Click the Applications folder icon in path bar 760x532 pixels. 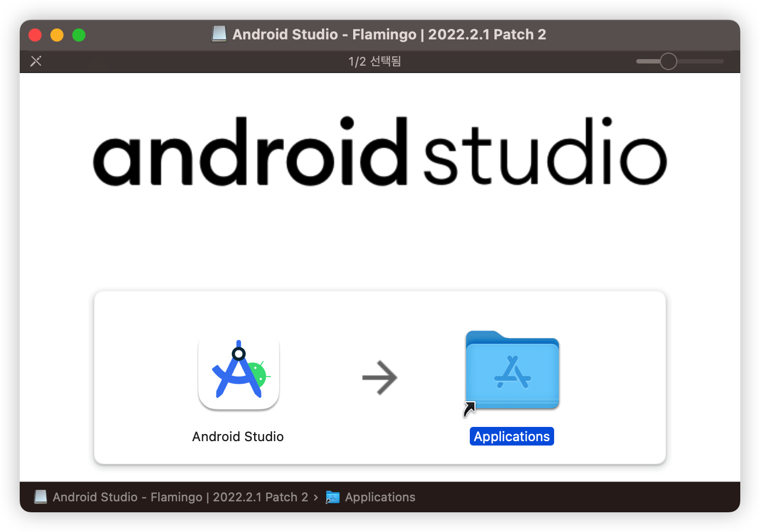tap(332, 497)
